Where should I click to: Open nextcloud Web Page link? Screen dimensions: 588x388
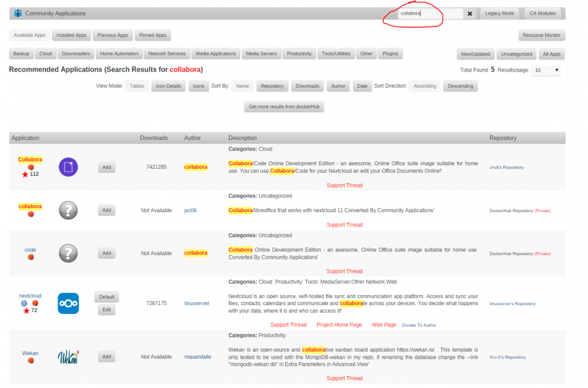click(x=384, y=325)
